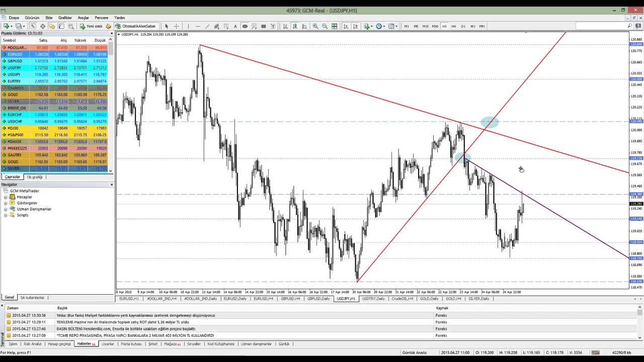Tile the chart windows
This screenshot has width=644, height=362.
coord(334,26)
